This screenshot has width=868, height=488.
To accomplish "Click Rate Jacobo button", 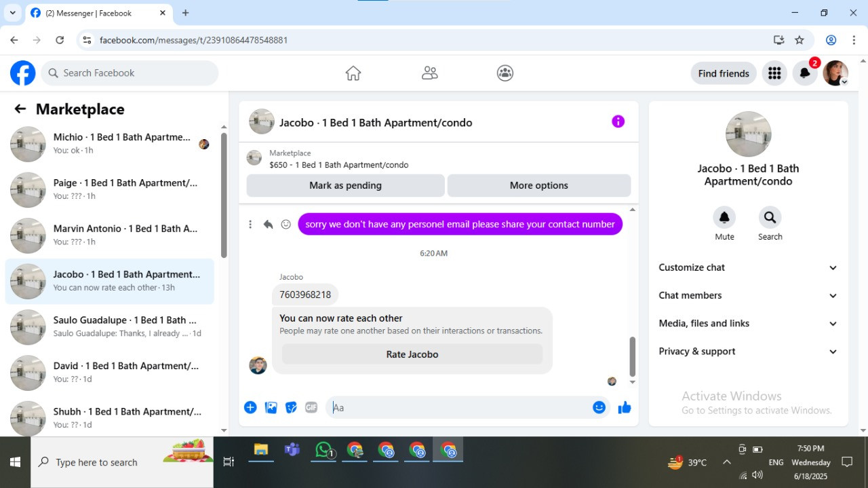I will tap(412, 354).
